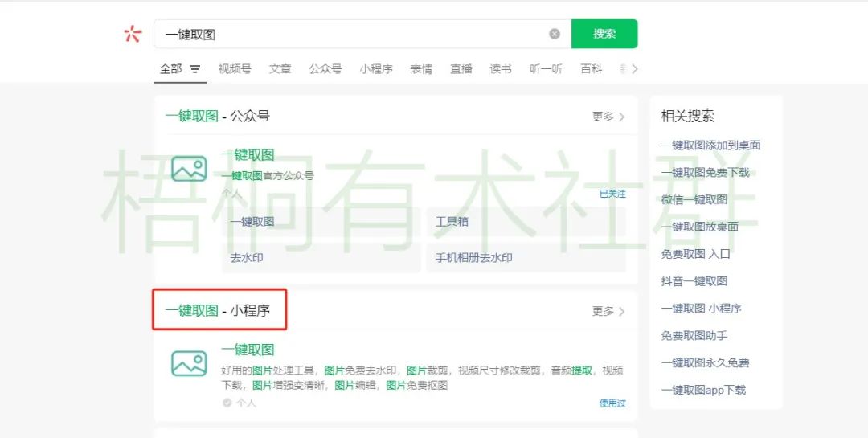This screenshot has height=438, width=868.
Task: Switch to the 公众号 tab
Action: point(325,69)
